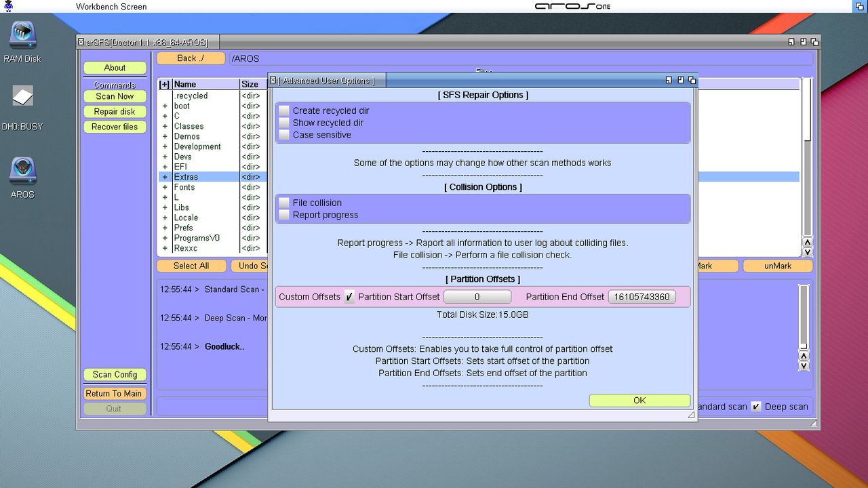Open the AROS drive desktop icon

[x=22, y=178]
